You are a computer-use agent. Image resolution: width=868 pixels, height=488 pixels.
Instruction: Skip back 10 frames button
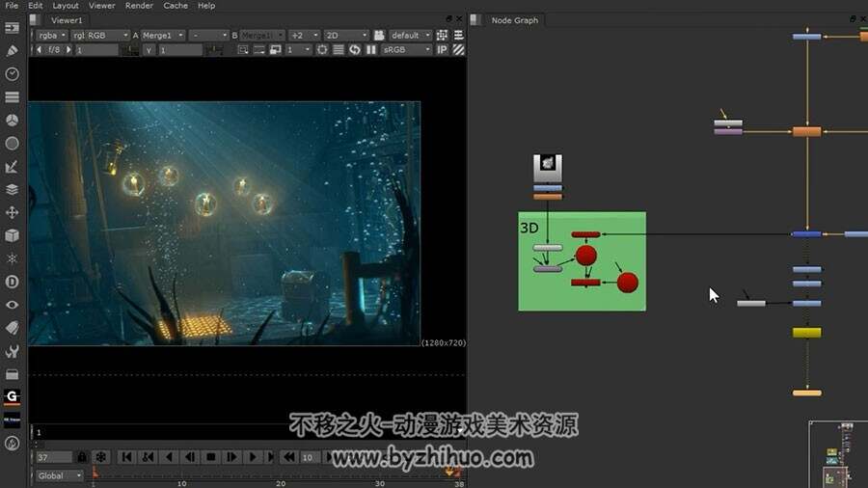pyautogui.click(x=289, y=457)
